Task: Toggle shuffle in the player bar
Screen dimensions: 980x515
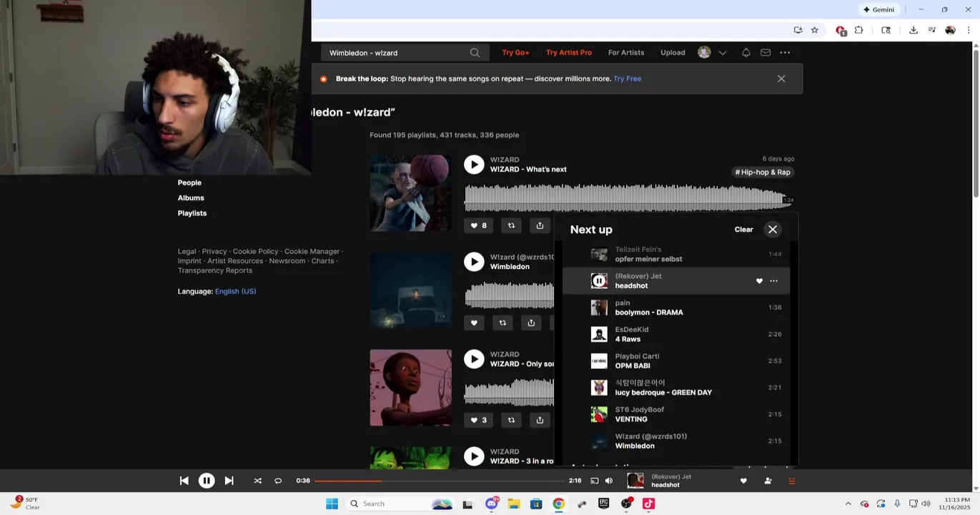Action: [x=257, y=481]
